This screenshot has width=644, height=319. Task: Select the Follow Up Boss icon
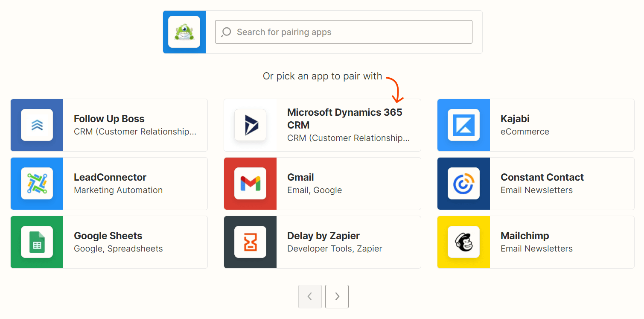coord(37,125)
